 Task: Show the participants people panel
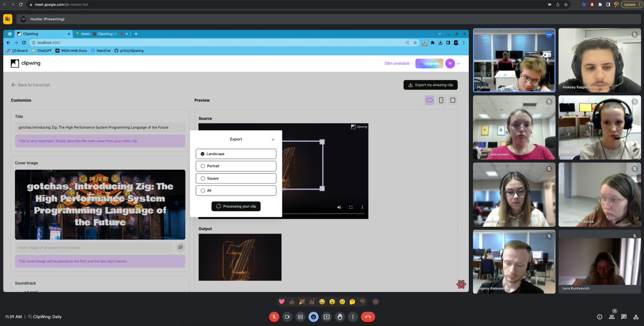tap(611, 317)
